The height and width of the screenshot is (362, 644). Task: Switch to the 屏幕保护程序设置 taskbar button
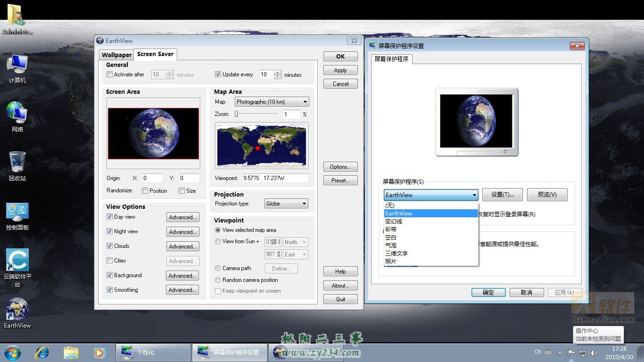click(x=230, y=352)
